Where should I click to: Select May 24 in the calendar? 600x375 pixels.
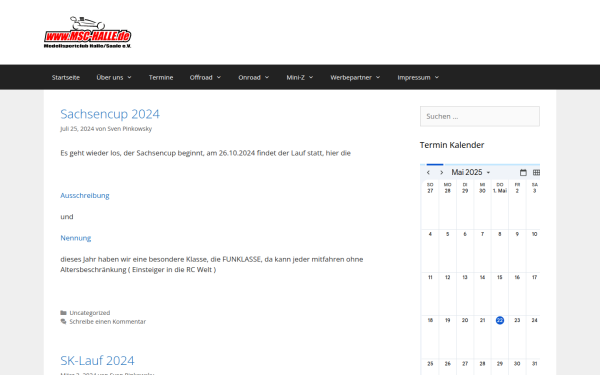(x=534, y=320)
